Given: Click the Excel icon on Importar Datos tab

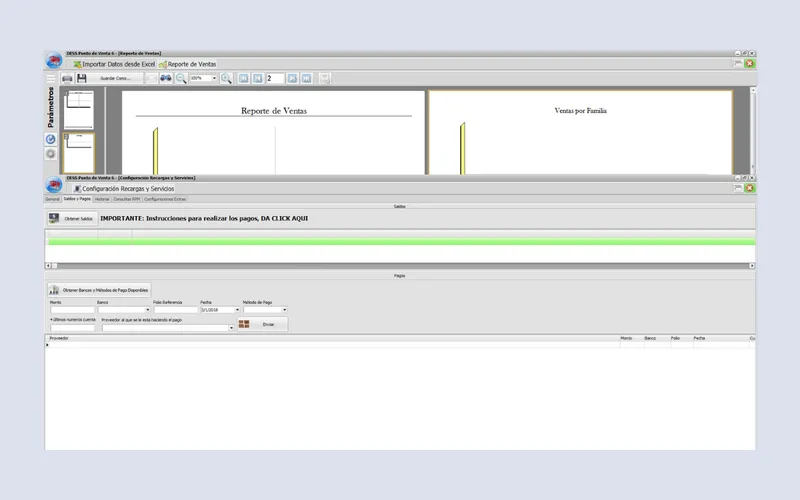Looking at the screenshot, I should point(77,64).
